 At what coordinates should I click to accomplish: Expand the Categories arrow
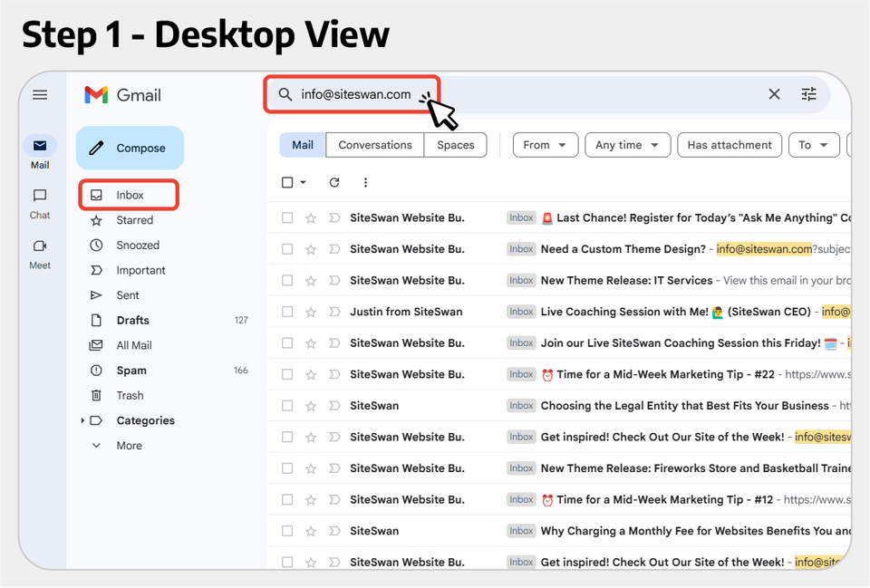(82, 420)
